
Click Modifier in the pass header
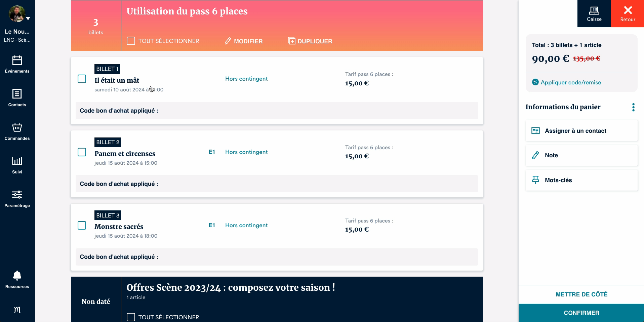pyautogui.click(x=244, y=41)
